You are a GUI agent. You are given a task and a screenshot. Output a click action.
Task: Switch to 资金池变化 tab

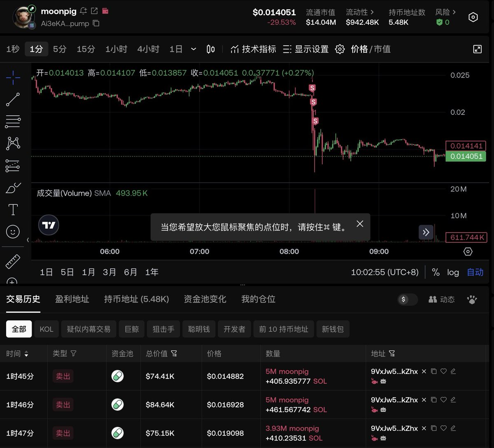(x=205, y=299)
